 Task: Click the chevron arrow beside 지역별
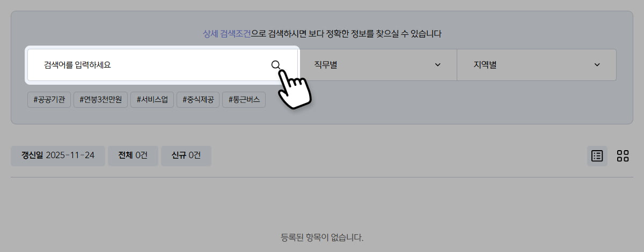coord(597,65)
